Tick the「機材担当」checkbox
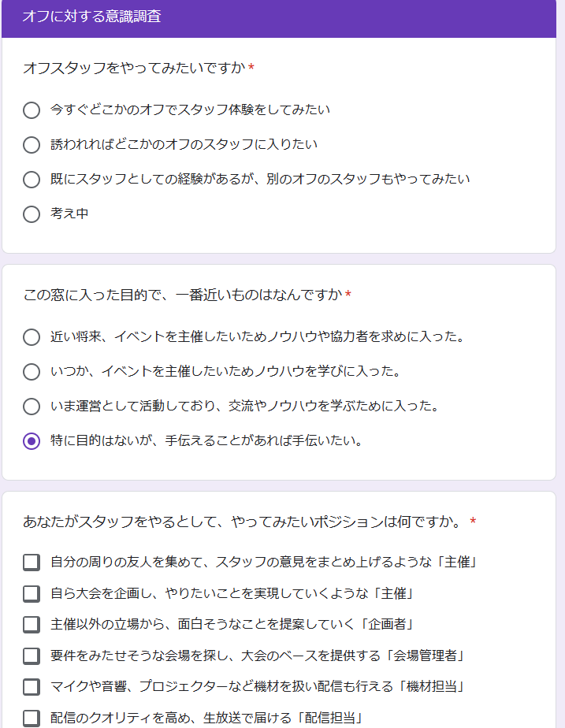565x728 pixels. click(x=32, y=687)
